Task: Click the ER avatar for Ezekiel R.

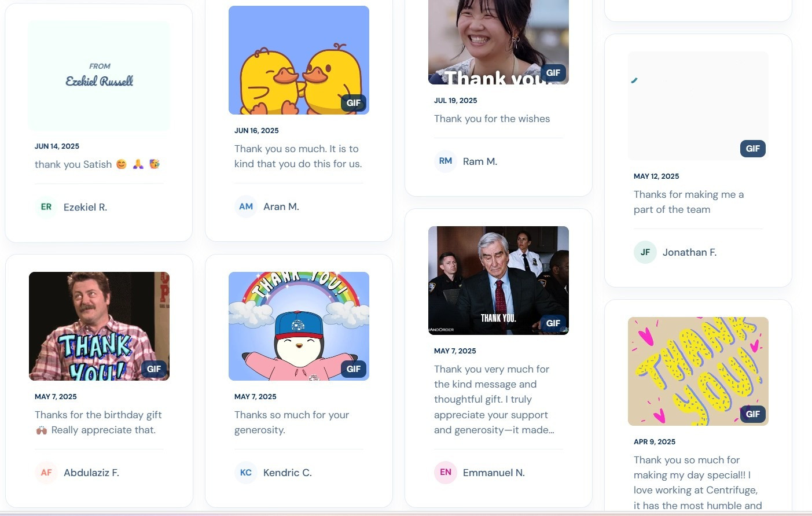Action: (46, 207)
